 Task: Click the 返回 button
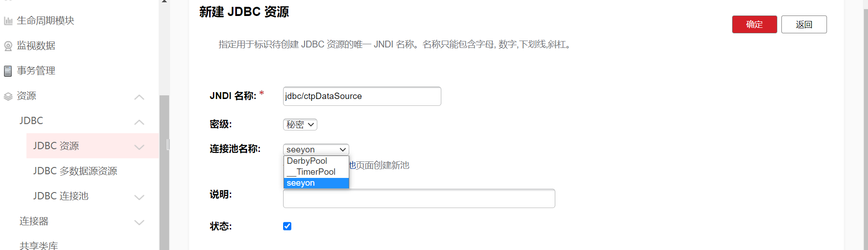tap(804, 25)
